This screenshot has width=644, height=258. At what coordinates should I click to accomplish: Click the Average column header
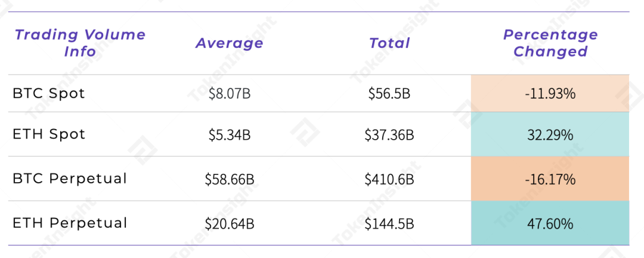pos(229,43)
